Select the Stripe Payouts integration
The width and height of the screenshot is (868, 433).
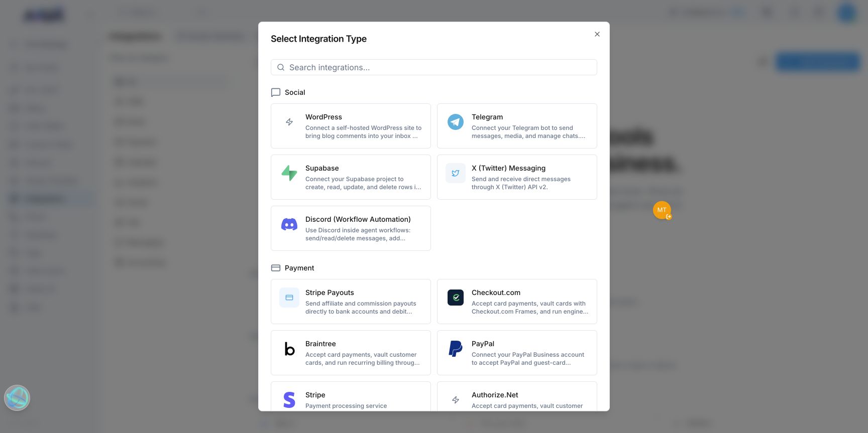click(351, 302)
